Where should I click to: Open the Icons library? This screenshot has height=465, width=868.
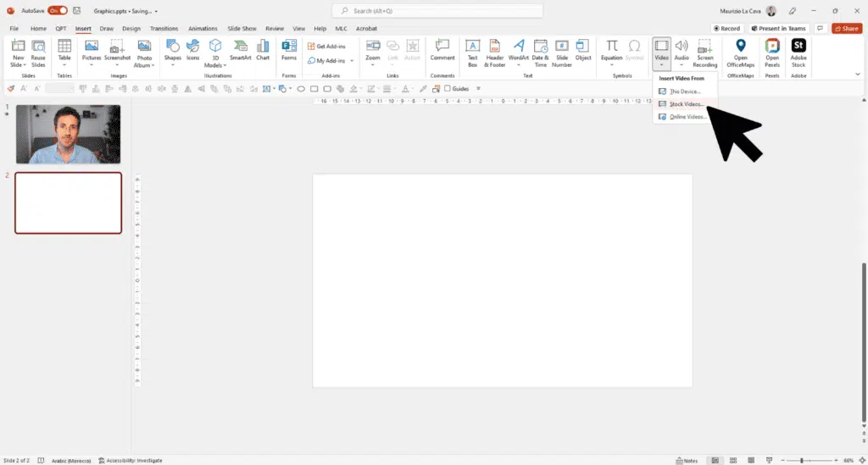click(x=193, y=50)
